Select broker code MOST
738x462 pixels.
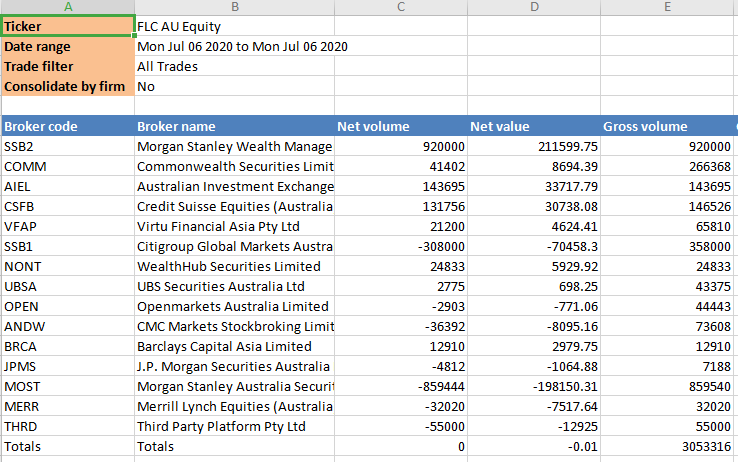pyautogui.click(x=68, y=386)
